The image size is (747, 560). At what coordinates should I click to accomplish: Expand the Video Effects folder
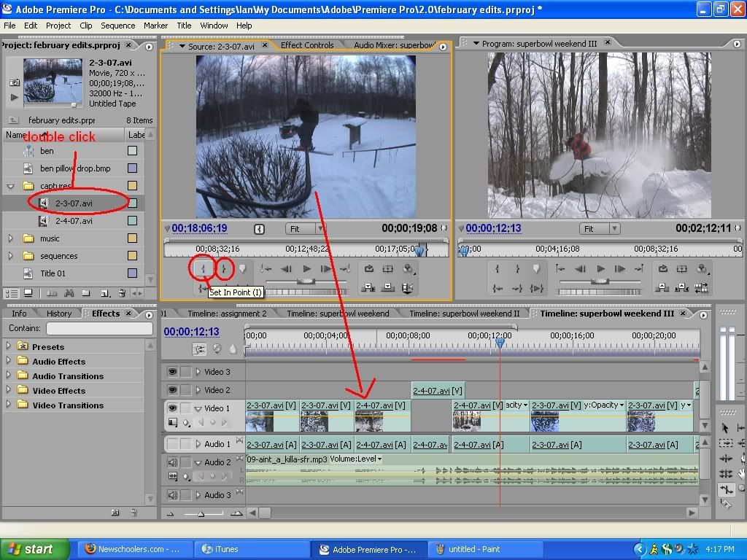(9, 391)
